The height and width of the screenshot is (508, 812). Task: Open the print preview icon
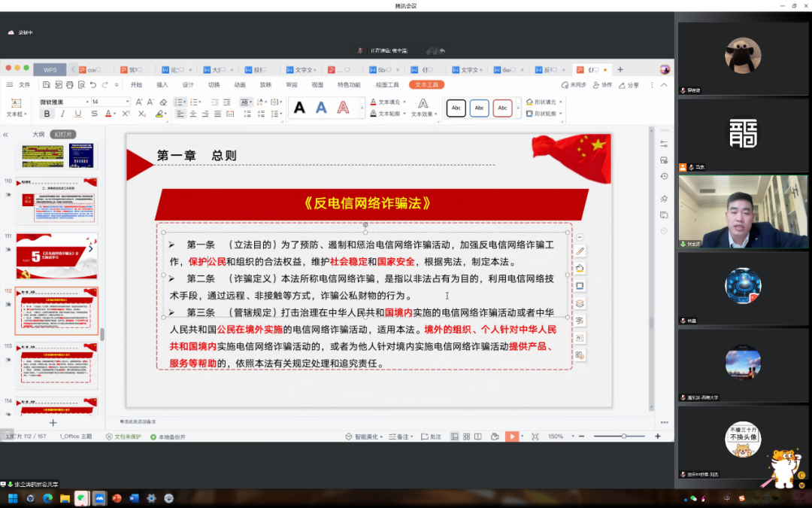(81, 85)
